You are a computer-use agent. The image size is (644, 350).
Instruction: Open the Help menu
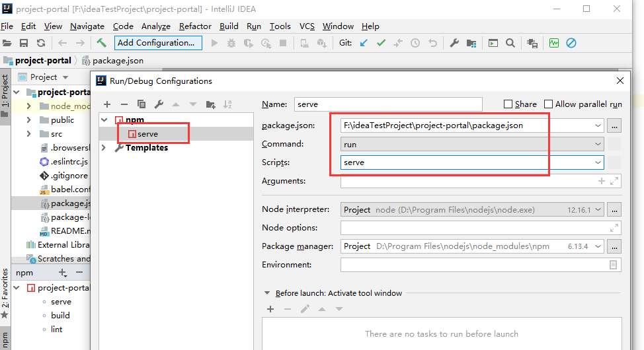point(370,26)
